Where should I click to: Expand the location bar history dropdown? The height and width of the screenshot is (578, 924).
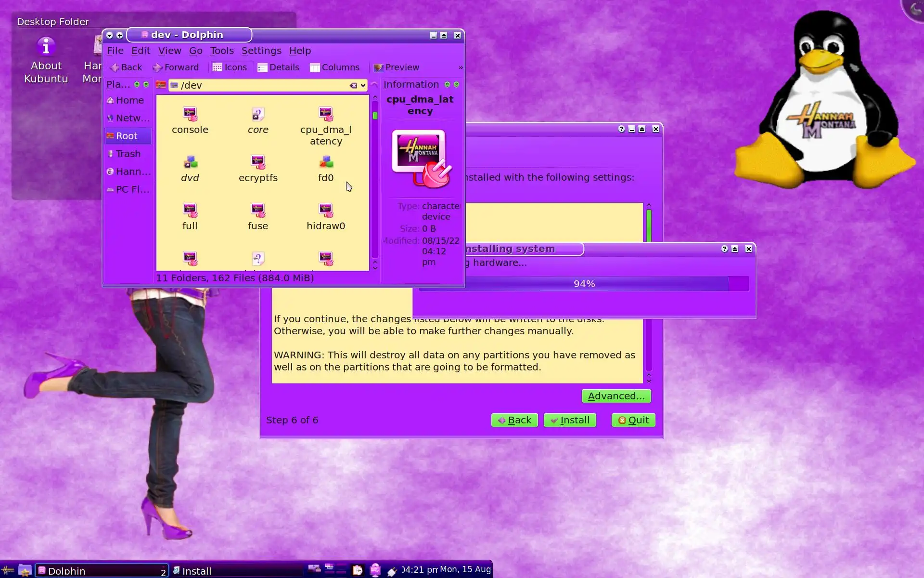[363, 85]
